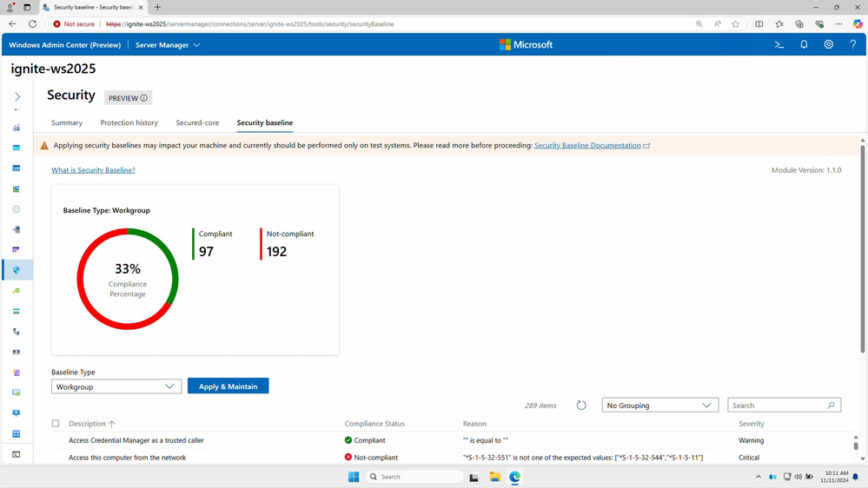The width and height of the screenshot is (868, 488).
Task: Click the Critical severity cell
Action: pos(749,458)
